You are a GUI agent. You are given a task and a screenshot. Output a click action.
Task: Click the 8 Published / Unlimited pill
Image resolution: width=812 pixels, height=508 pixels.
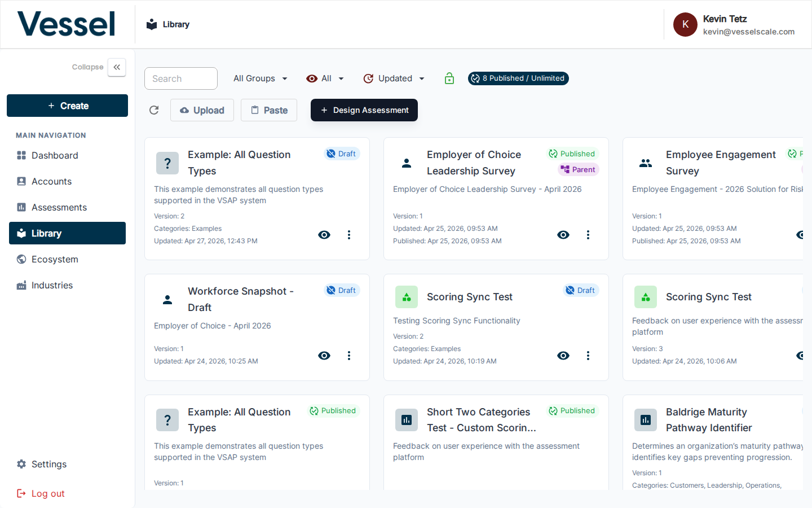518,78
